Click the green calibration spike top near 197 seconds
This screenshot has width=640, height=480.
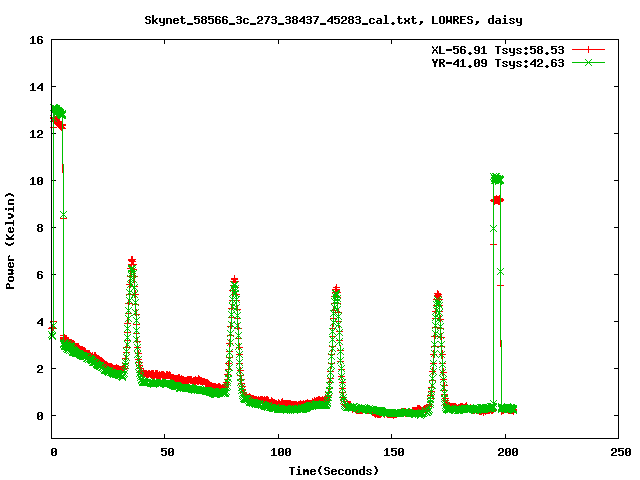(497, 179)
